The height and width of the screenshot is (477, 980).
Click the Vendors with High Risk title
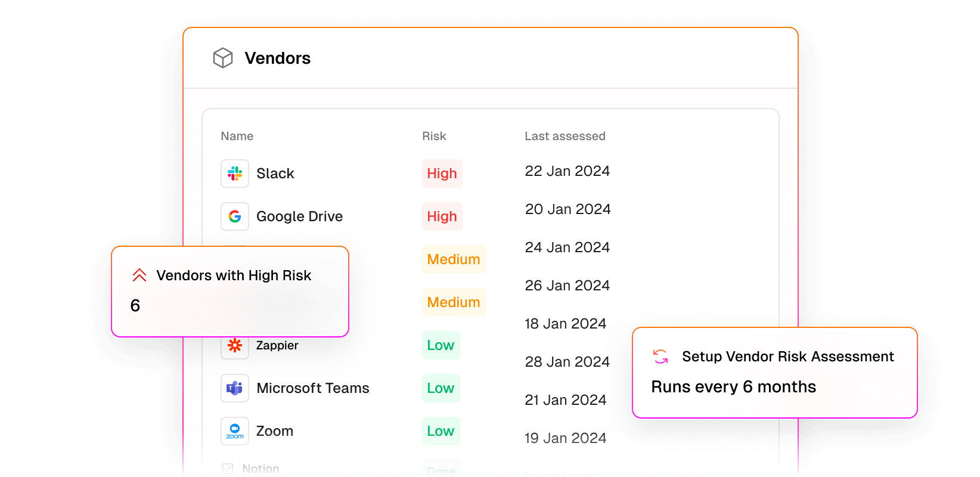point(234,275)
